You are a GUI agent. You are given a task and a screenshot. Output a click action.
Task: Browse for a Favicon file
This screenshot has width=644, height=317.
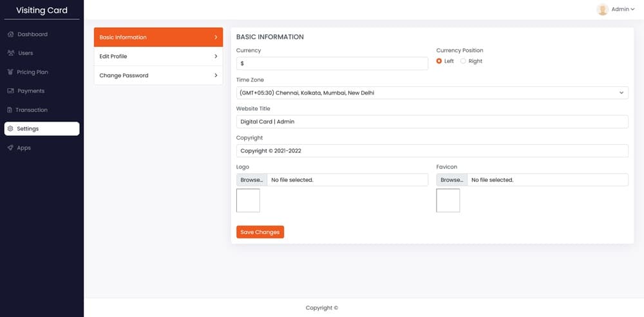[451, 180]
